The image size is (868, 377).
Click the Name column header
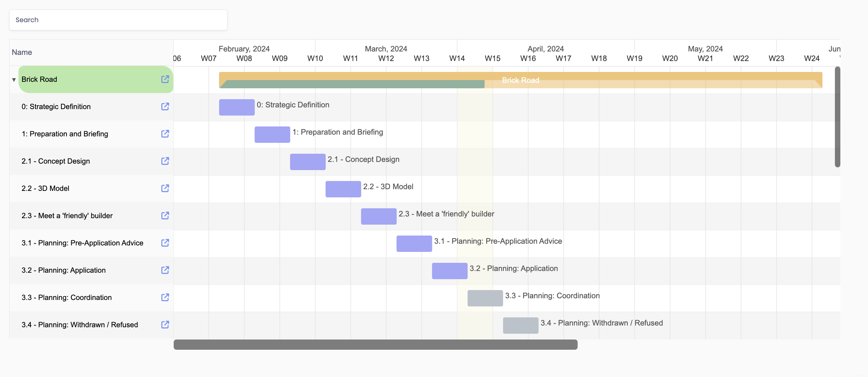[22, 52]
